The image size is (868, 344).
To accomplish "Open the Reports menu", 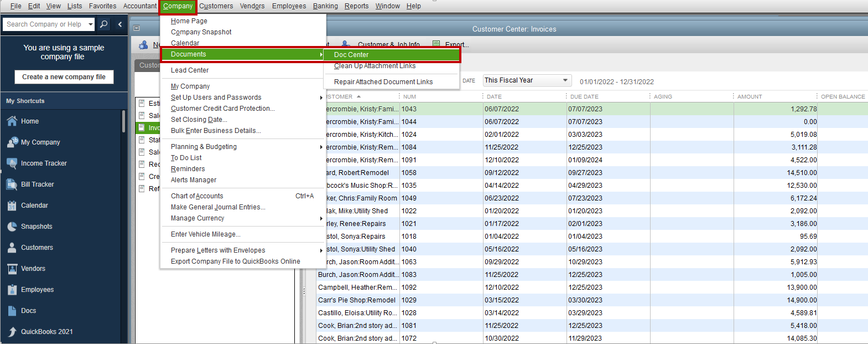I will point(356,6).
